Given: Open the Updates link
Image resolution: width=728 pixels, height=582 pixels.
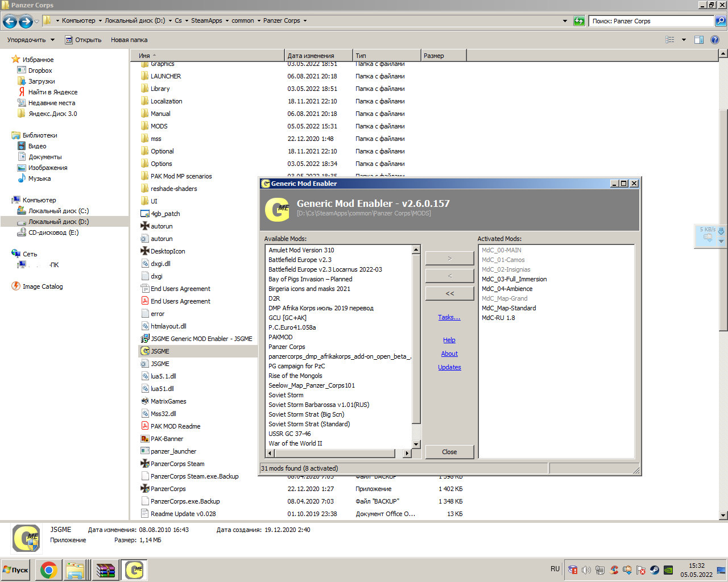Looking at the screenshot, I should coord(449,367).
